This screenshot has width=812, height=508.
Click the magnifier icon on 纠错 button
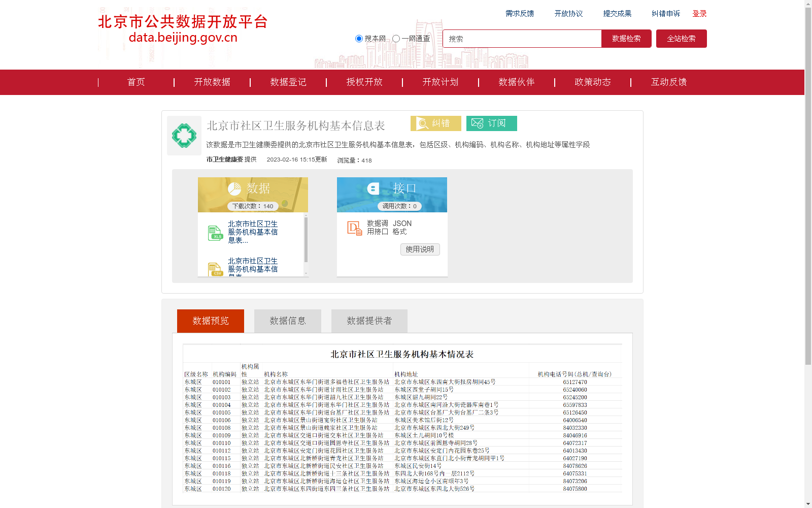pyautogui.click(x=422, y=123)
